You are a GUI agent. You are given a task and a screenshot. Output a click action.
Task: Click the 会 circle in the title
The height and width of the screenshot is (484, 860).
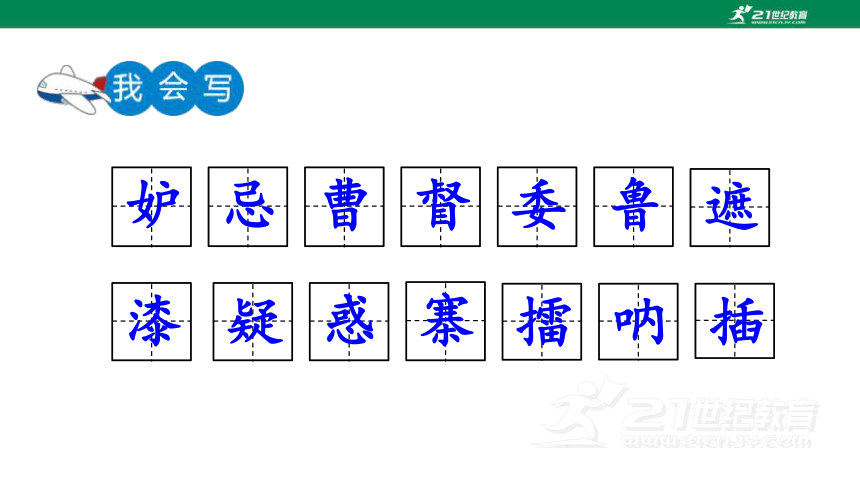pos(173,88)
